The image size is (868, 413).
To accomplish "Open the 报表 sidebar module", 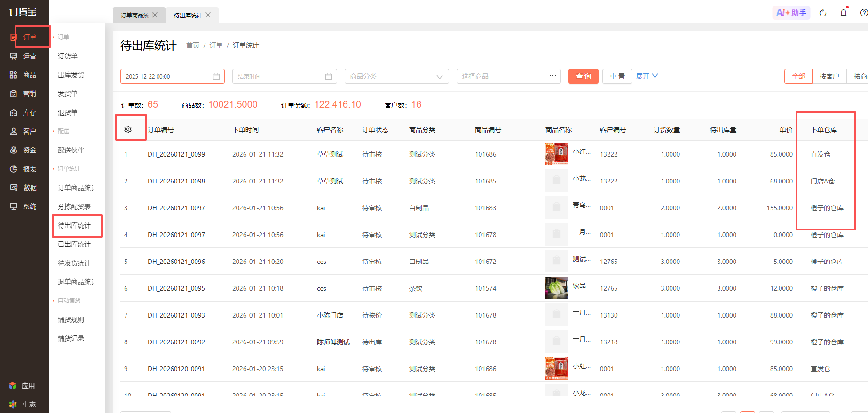I will tap(24, 169).
